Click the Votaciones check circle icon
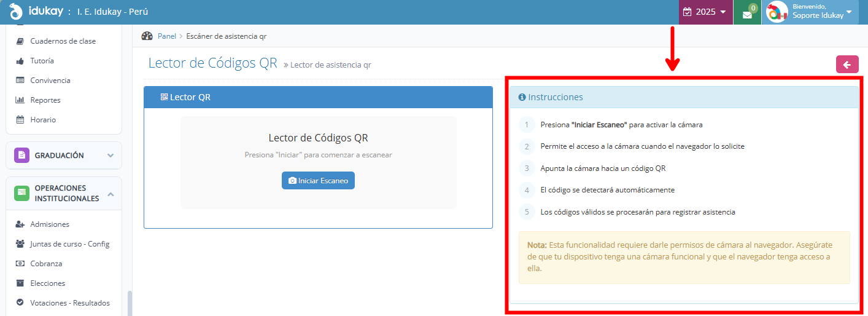Viewport: 868px width, 316px height. pos(20,303)
